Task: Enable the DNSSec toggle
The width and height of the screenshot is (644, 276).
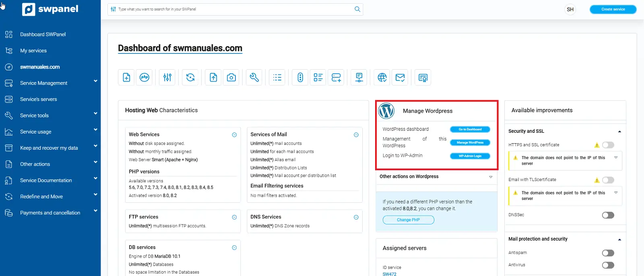Action: (608, 215)
